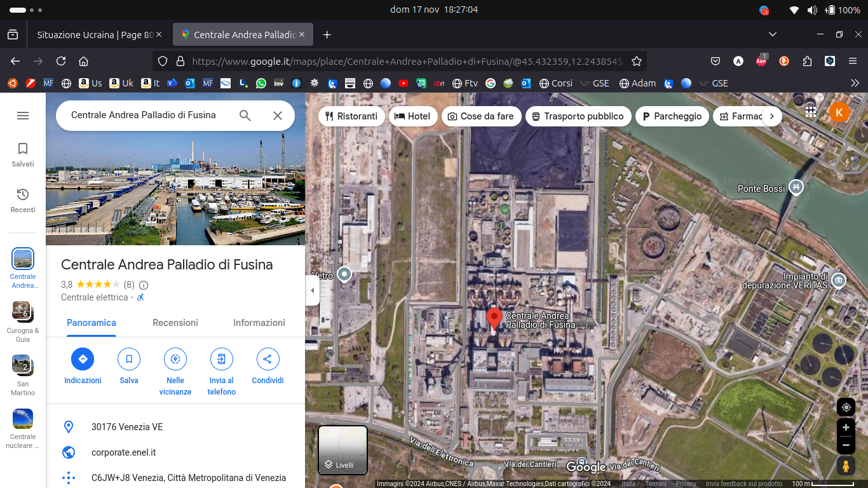
Task: Click the search magnifier icon in Maps
Action: coord(245,116)
